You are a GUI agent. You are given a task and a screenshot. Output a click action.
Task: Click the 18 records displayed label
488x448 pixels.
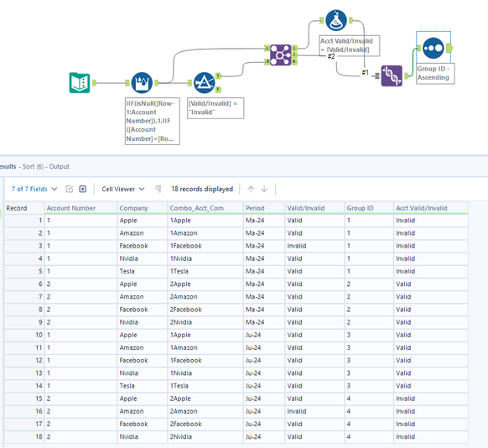pos(202,189)
